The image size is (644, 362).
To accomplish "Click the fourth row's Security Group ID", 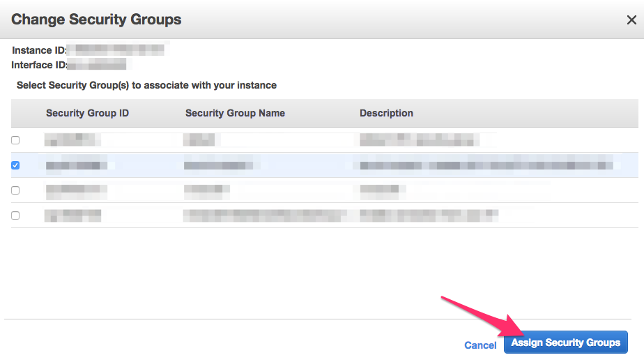I will point(72,215).
